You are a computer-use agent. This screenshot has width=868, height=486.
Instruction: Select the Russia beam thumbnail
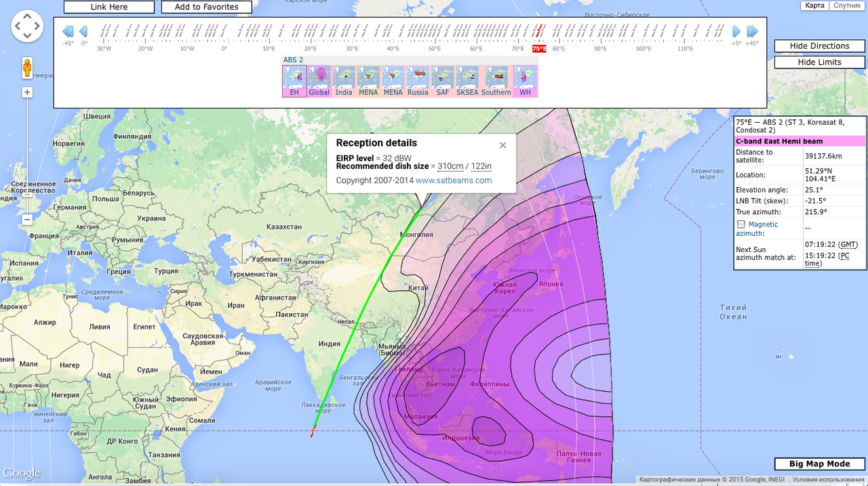(418, 81)
